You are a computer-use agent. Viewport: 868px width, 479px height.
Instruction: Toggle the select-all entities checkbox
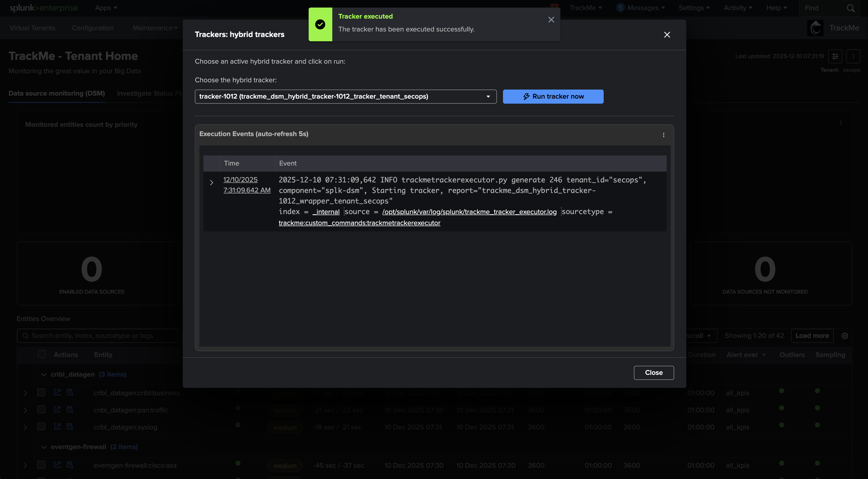42,354
